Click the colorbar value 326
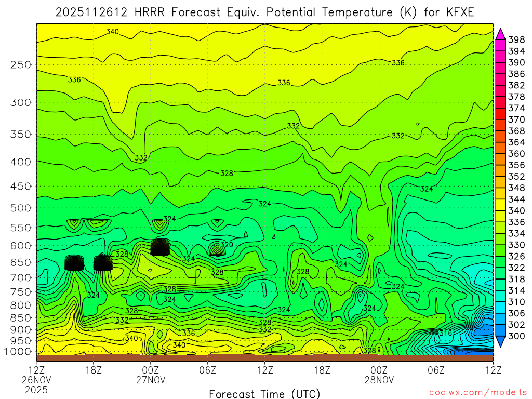 pyautogui.click(x=516, y=257)
